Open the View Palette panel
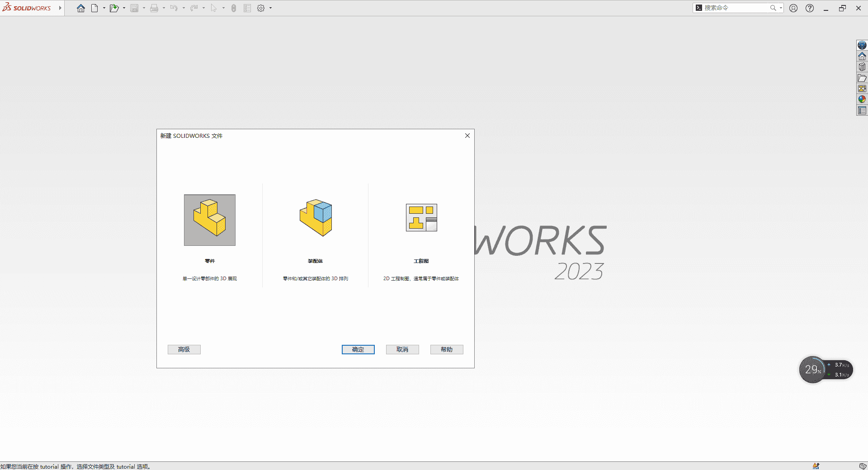868x470 pixels. coord(862,88)
